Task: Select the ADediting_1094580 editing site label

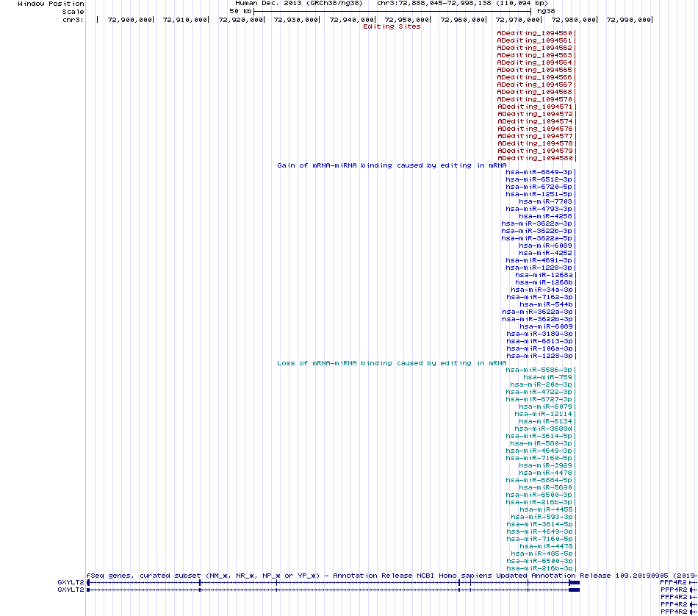Action: coord(535,158)
